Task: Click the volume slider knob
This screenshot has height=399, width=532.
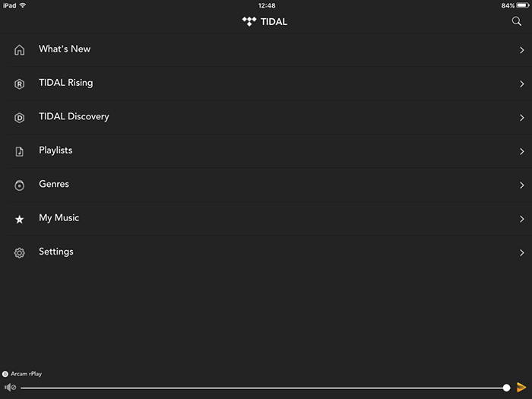Action: coord(506,388)
